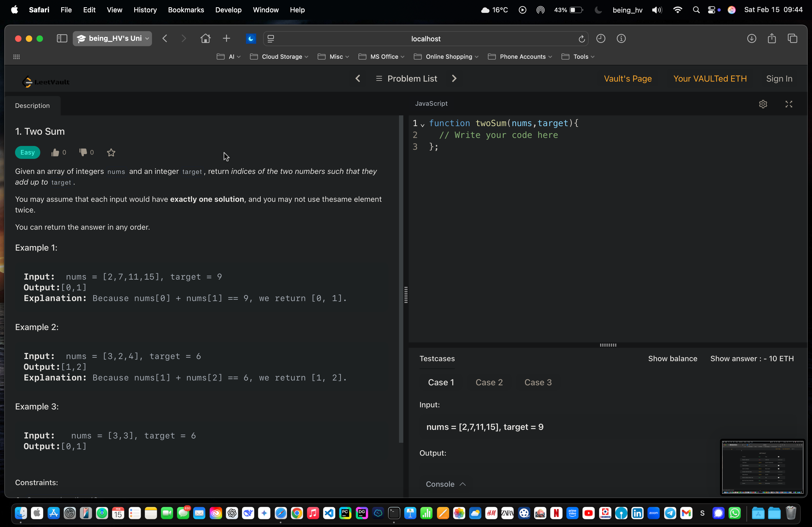Click the thumbs down dislike icon
812x527 pixels.
coord(83,152)
